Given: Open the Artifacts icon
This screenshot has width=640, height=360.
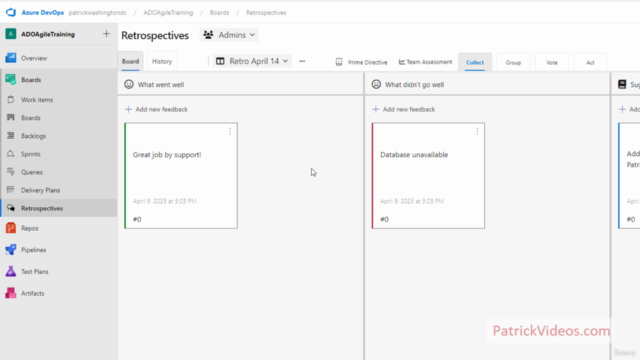Looking at the screenshot, I should click(11, 293).
